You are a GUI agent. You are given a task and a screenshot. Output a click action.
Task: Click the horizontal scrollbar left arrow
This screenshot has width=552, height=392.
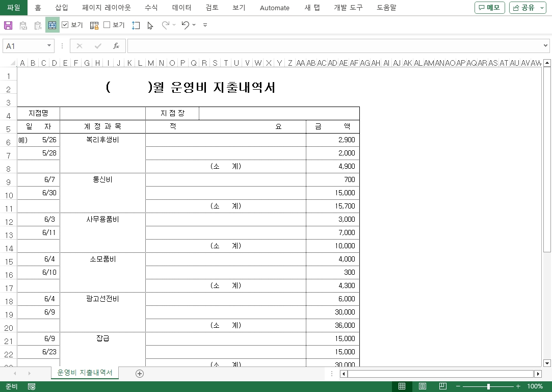(x=344, y=374)
